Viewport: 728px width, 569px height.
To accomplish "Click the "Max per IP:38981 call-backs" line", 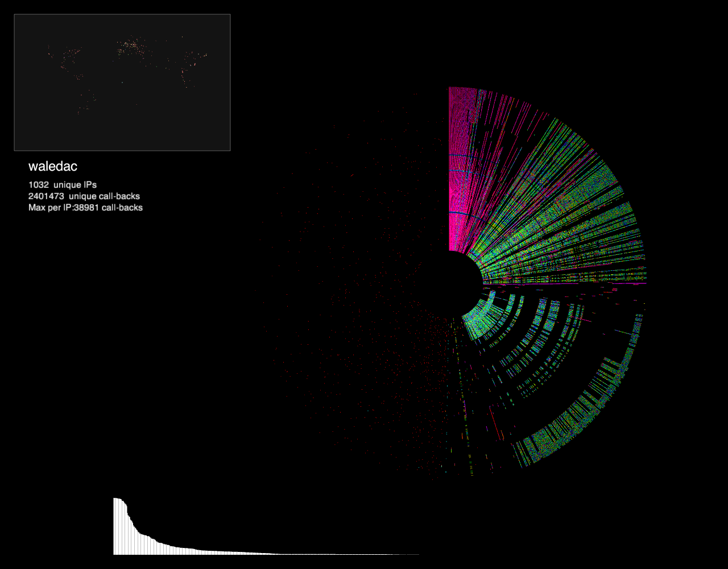I will pyautogui.click(x=85, y=208).
